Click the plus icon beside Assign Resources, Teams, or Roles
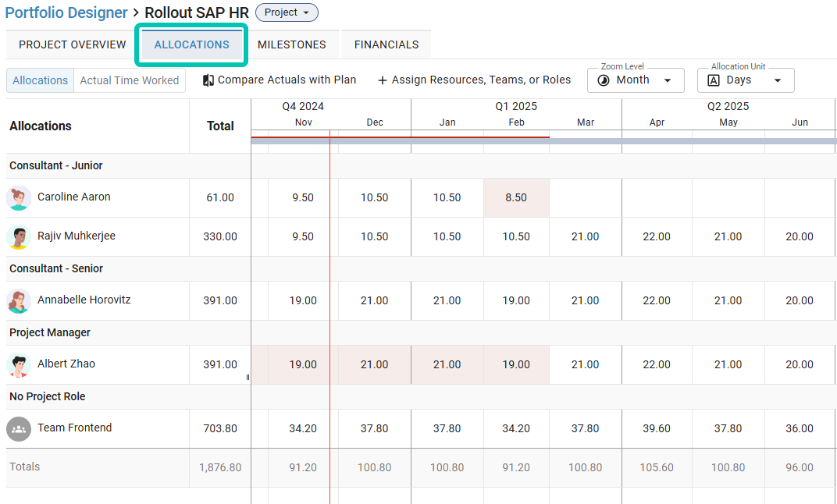This screenshot has height=504, width=837. (383, 80)
